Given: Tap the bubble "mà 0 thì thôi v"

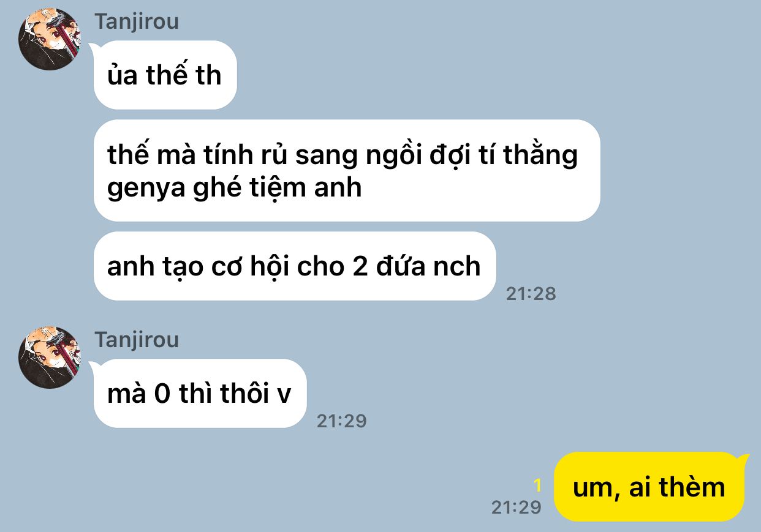Looking at the screenshot, I should [200, 394].
